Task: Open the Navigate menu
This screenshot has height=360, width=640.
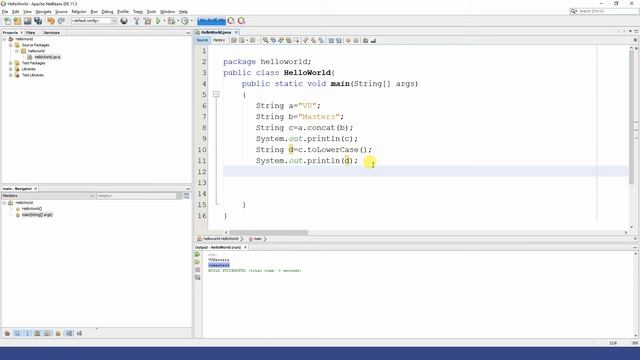Action: click(43, 11)
